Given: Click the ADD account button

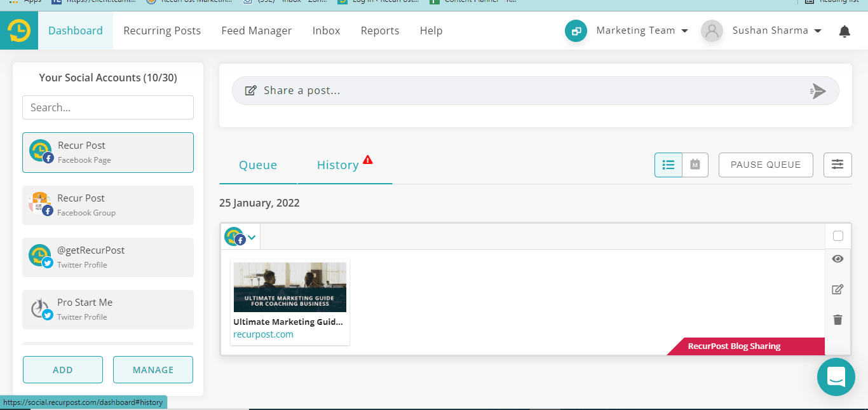Looking at the screenshot, I should pyautogui.click(x=63, y=370).
